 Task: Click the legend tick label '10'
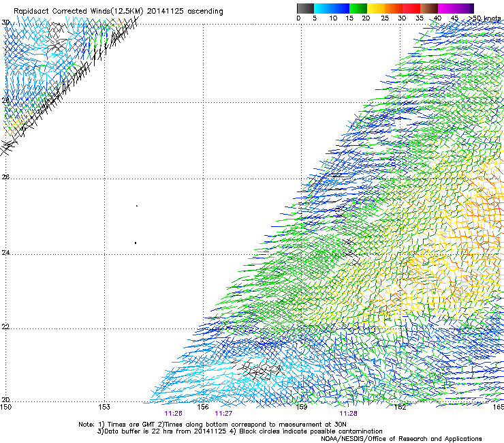pos(333,18)
